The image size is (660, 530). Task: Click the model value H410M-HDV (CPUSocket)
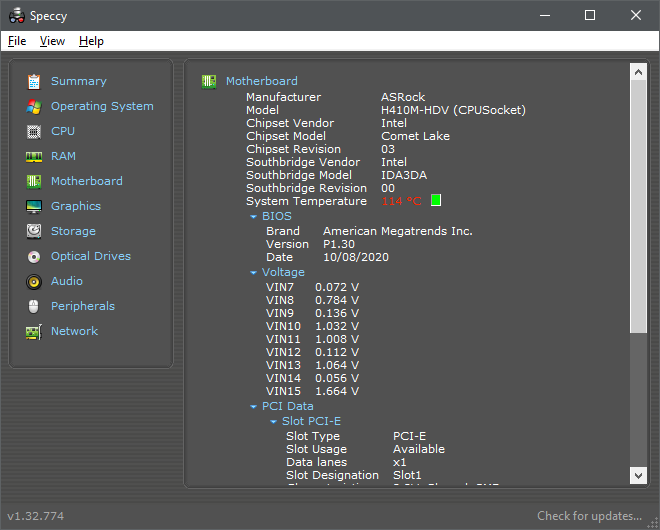click(x=453, y=110)
